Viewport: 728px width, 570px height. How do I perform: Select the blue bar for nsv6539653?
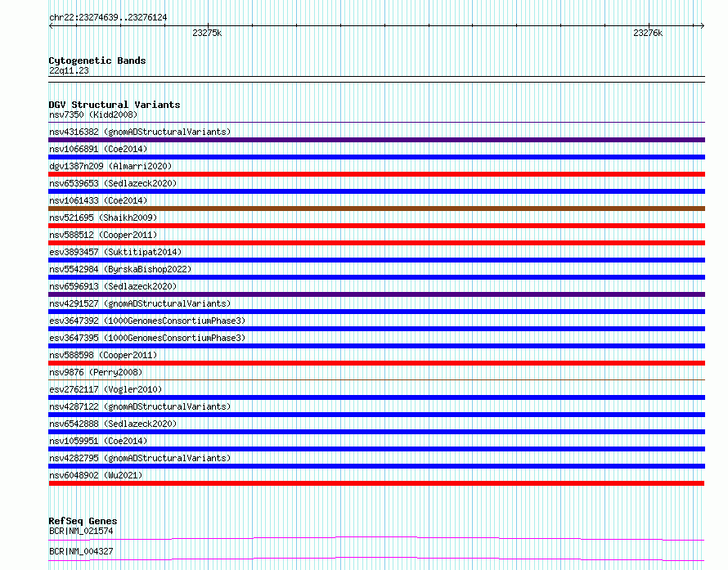pyautogui.click(x=376, y=191)
